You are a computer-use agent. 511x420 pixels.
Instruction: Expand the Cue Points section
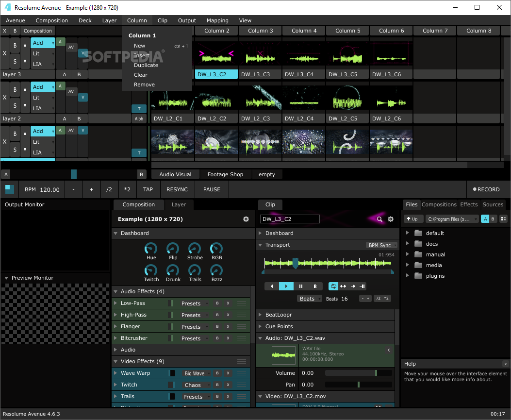[x=260, y=326]
